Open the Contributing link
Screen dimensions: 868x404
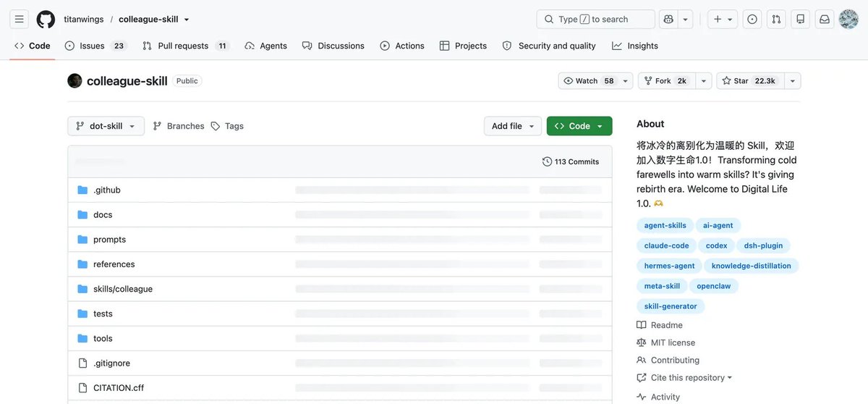coord(668,360)
